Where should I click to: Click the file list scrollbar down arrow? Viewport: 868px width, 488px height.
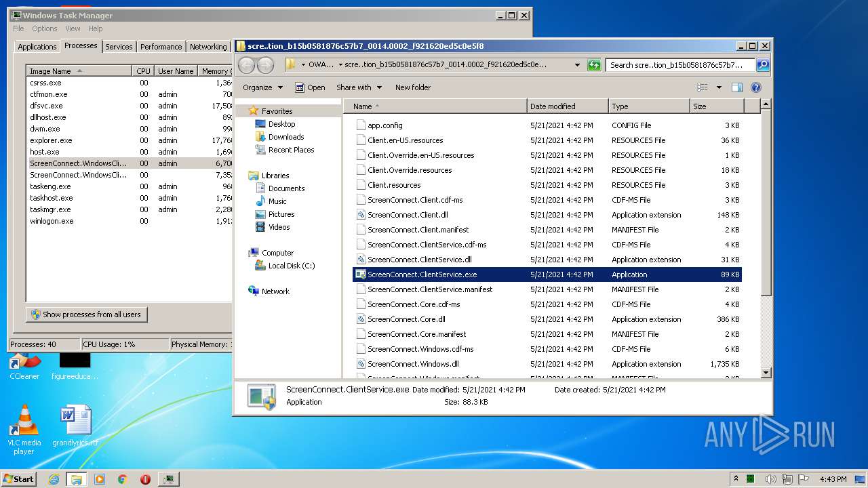[x=766, y=373]
